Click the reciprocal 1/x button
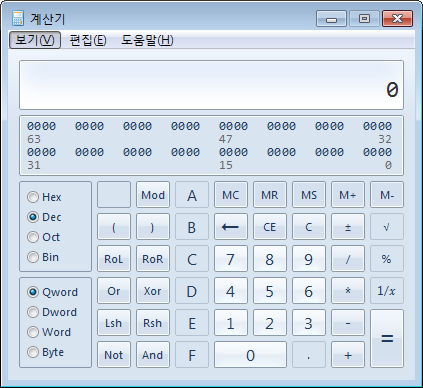The image size is (423, 388). pyautogui.click(x=387, y=291)
